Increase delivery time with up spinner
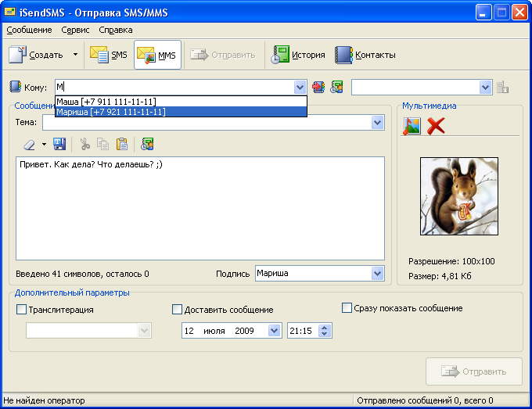This screenshot has height=409, width=532. pyautogui.click(x=325, y=328)
